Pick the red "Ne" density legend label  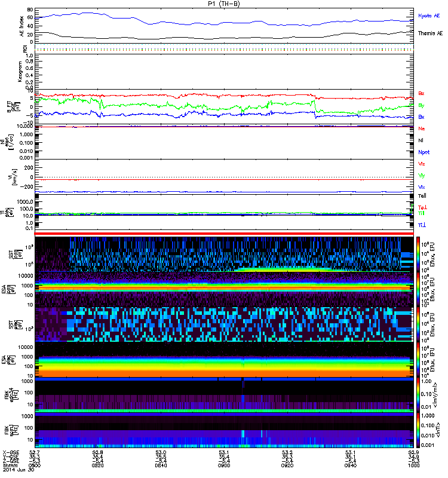click(422, 128)
